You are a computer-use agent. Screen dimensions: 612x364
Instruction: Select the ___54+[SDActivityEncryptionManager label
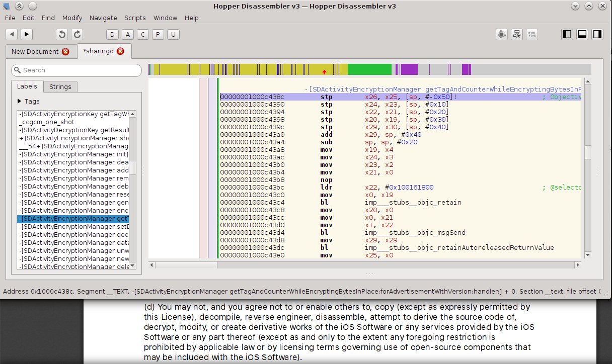(x=73, y=146)
